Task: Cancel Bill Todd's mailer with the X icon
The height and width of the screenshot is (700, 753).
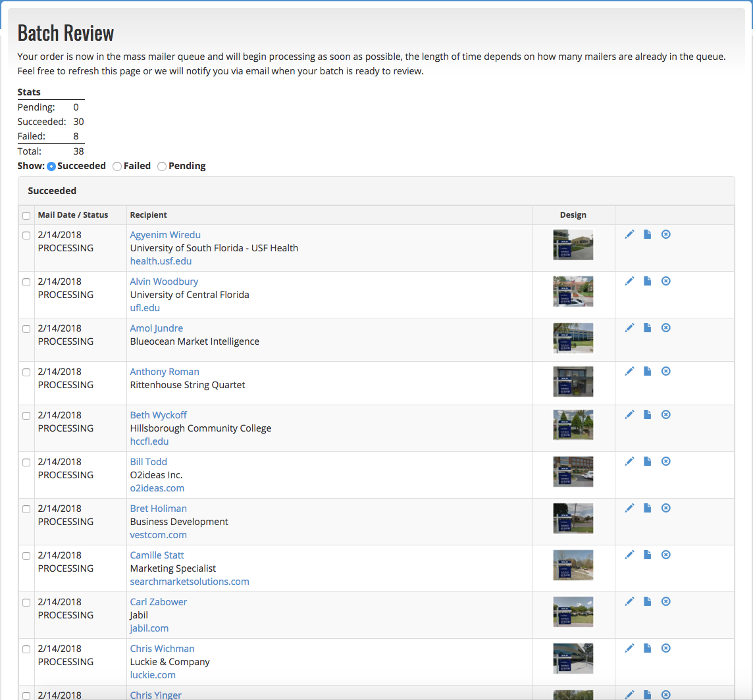Action: click(665, 461)
